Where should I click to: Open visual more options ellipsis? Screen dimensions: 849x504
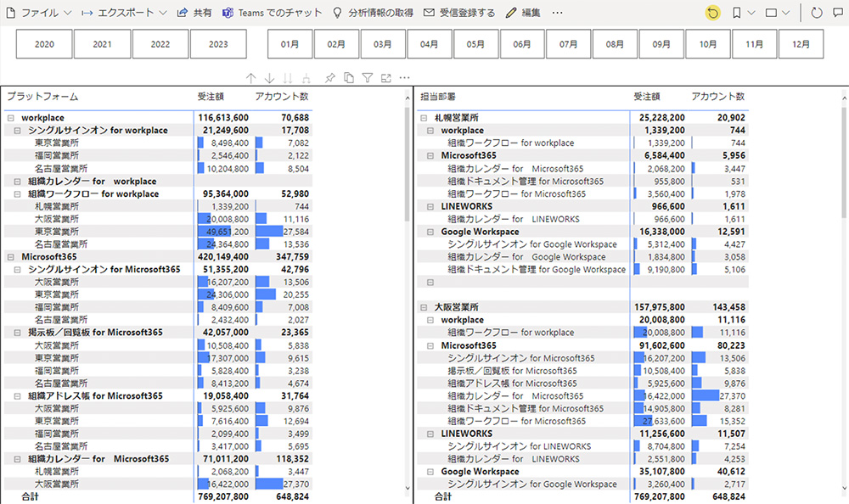[x=404, y=78]
